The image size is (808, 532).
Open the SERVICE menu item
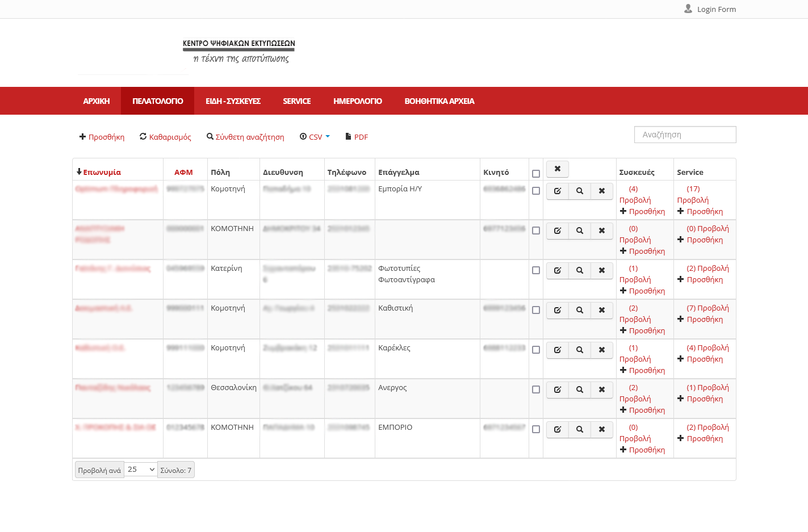[296, 101]
